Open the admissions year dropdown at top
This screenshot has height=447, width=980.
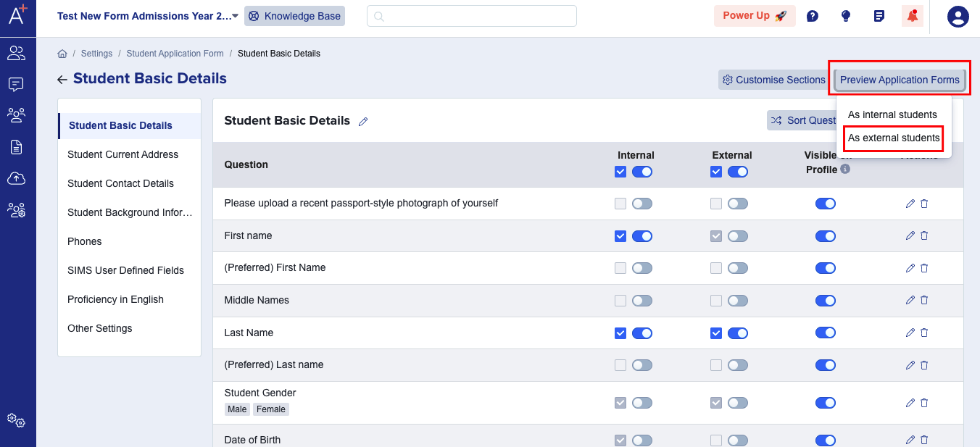149,16
